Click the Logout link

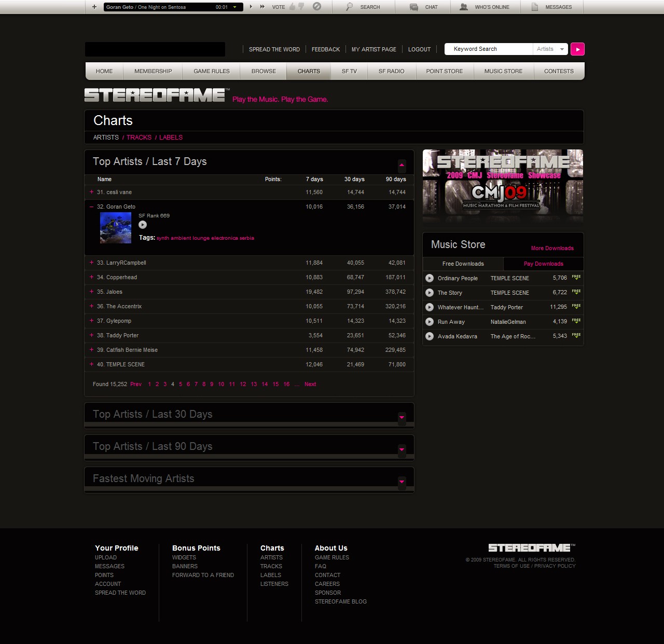(419, 49)
